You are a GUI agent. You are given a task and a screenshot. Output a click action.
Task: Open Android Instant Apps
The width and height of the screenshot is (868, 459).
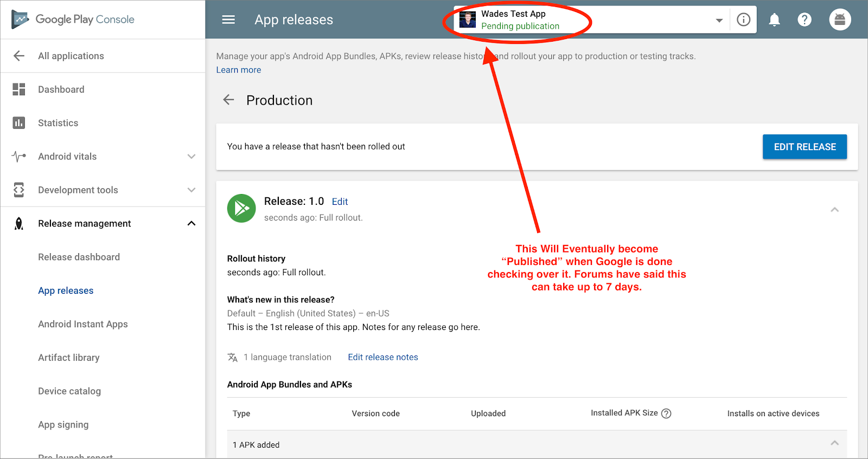click(x=83, y=324)
